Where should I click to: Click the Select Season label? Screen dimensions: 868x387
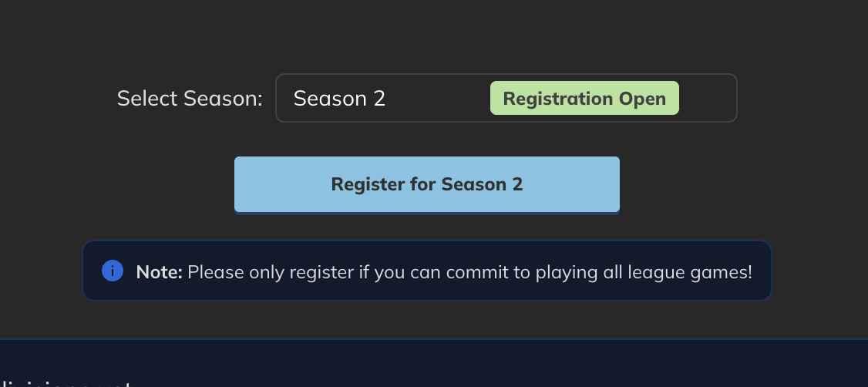[x=190, y=99]
